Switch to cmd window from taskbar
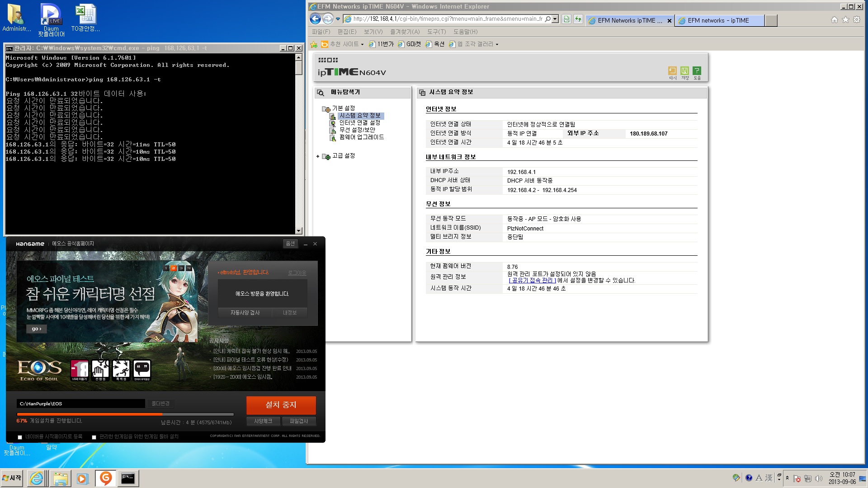 point(128,479)
